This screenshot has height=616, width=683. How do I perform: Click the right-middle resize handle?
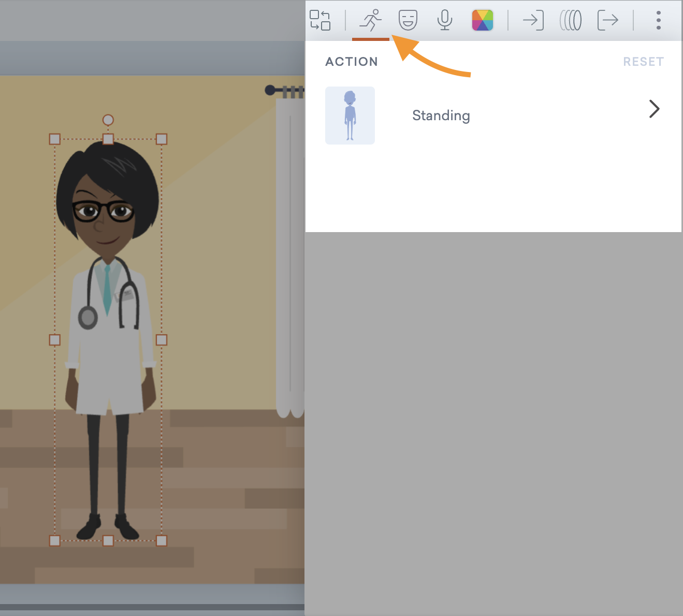pos(162,340)
